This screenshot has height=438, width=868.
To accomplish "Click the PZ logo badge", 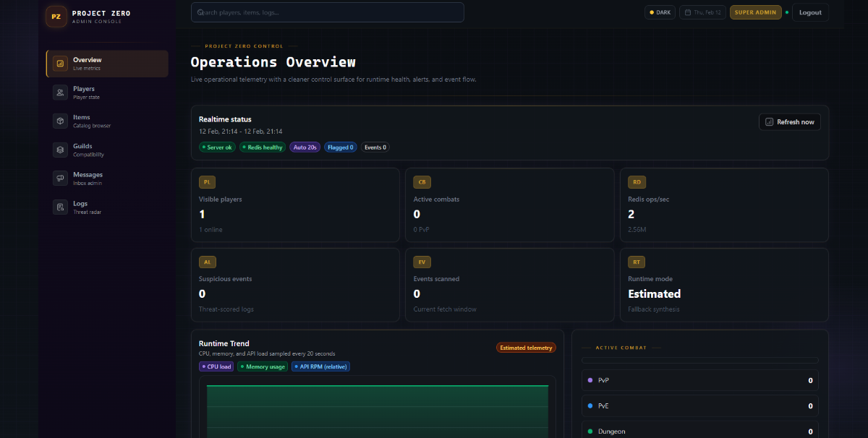I will coord(56,16).
